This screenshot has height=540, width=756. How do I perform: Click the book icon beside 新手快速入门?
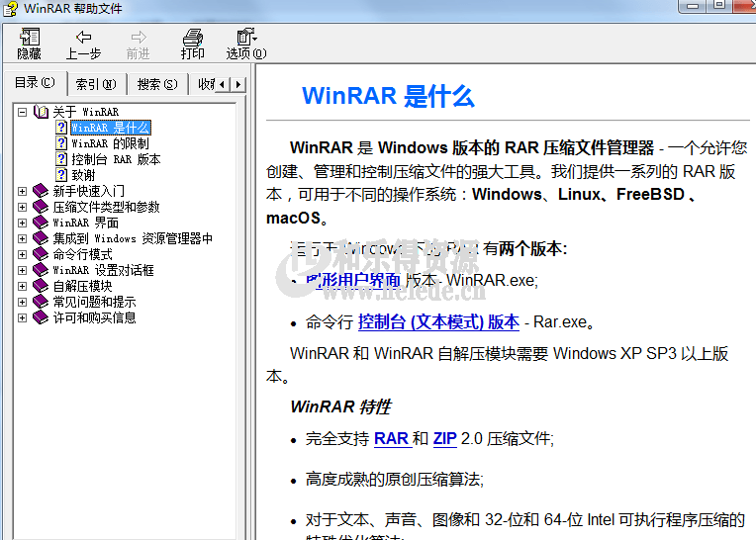41,191
